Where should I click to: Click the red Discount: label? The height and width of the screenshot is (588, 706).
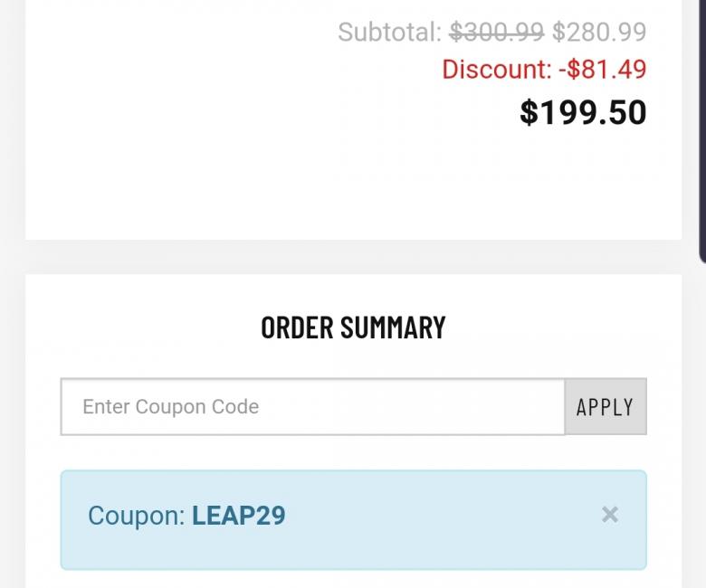pyautogui.click(x=496, y=70)
